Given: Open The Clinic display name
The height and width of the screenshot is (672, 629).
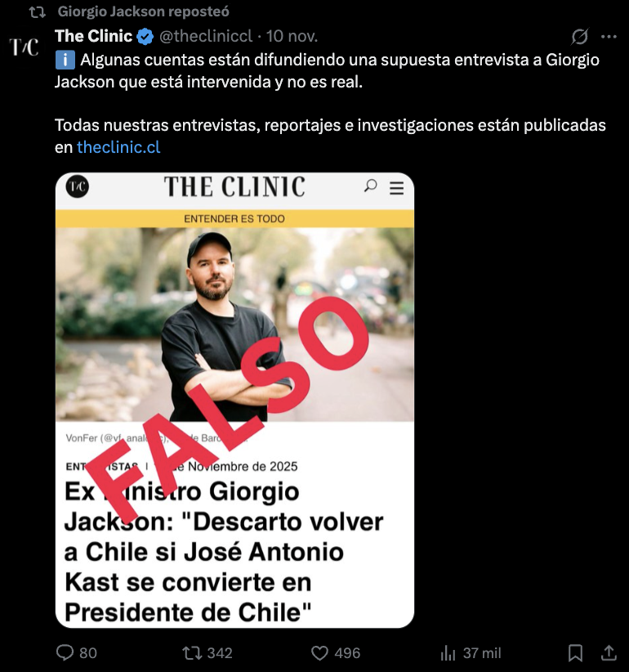Looking at the screenshot, I should (93, 36).
